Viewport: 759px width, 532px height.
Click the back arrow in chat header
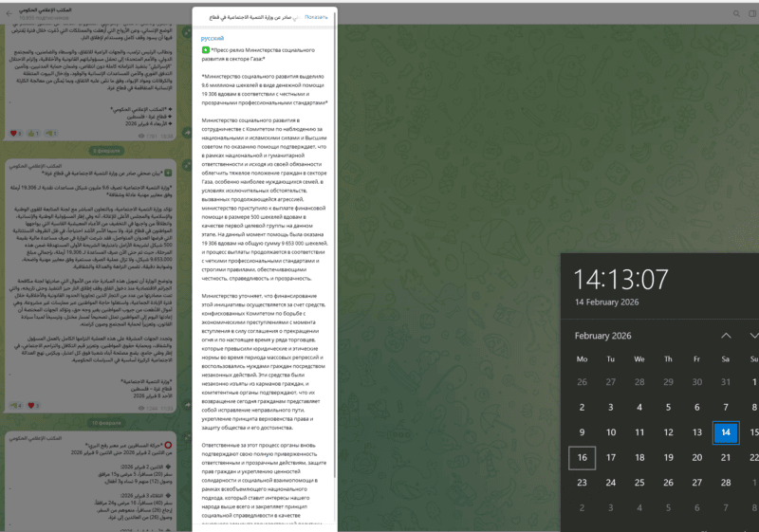tap(9, 12)
